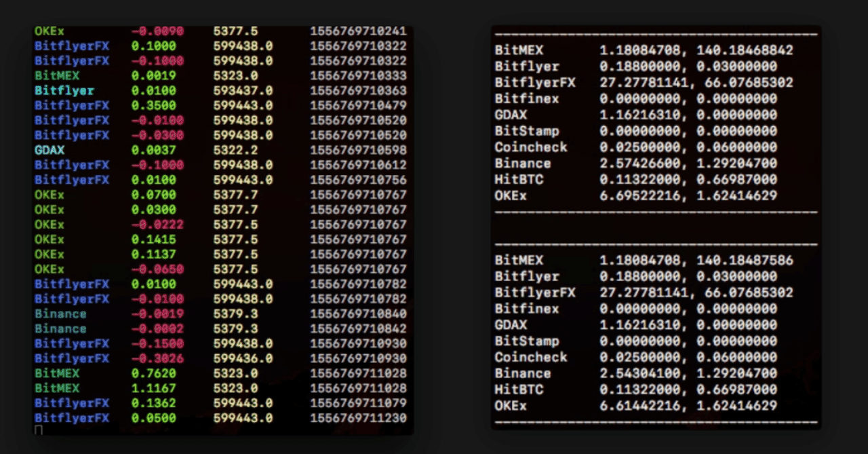Click the BitflyerFX price 599436.0

(243, 359)
